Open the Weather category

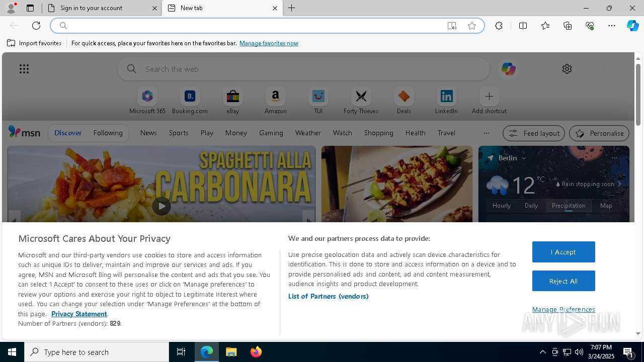[x=308, y=133]
